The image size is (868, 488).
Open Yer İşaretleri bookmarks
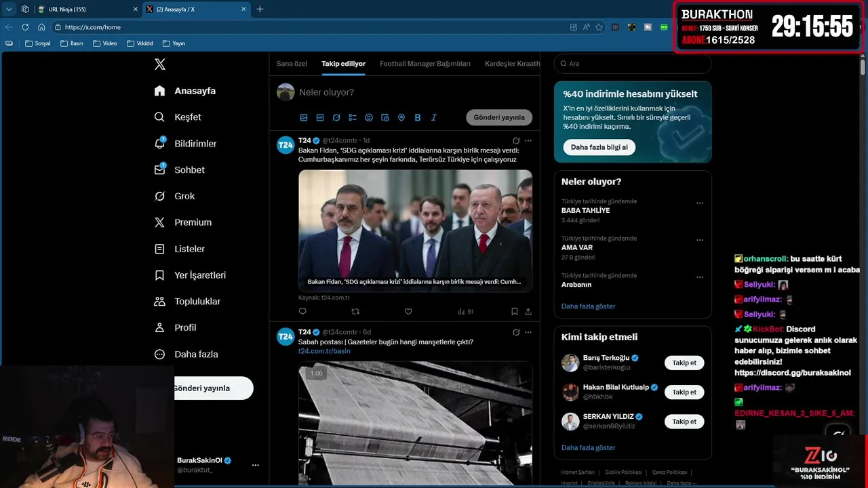pyautogui.click(x=190, y=275)
